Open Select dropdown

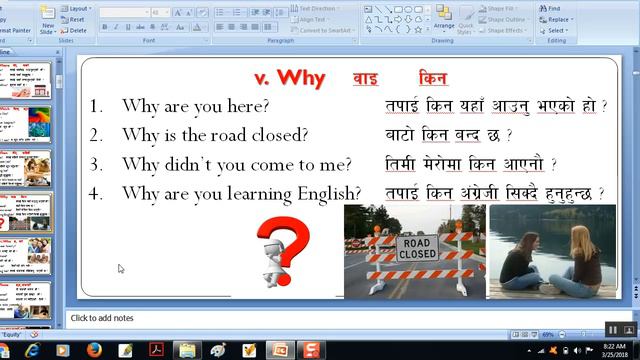click(x=553, y=31)
